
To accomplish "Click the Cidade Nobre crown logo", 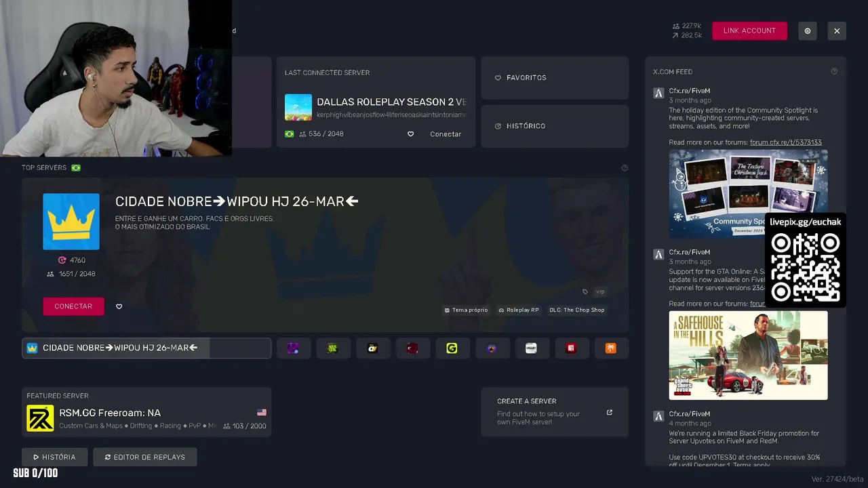I will pyautogui.click(x=71, y=222).
